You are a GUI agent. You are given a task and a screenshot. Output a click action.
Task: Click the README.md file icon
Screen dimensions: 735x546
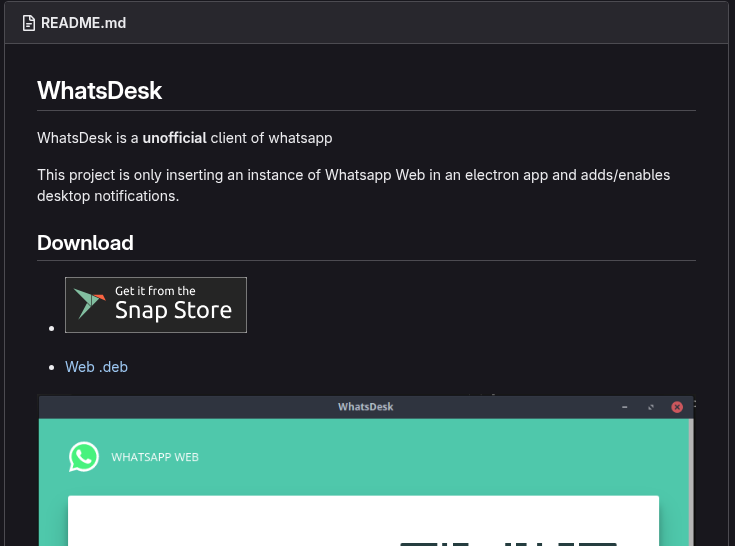point(29,23)
